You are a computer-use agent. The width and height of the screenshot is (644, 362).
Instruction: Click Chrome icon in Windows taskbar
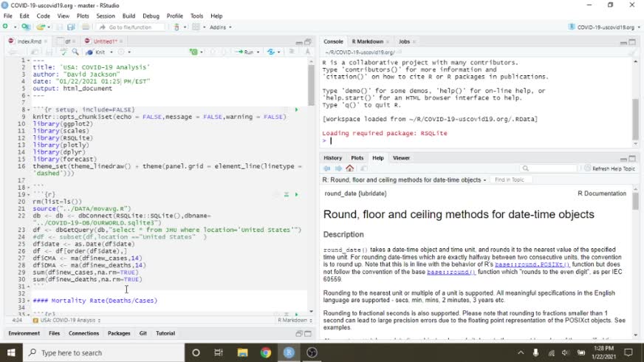266,352
